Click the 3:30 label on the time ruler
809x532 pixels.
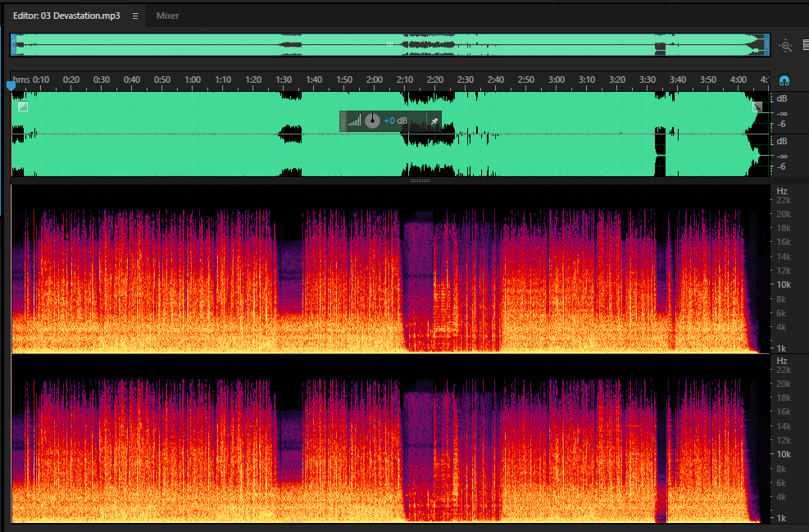coord(648,80)
